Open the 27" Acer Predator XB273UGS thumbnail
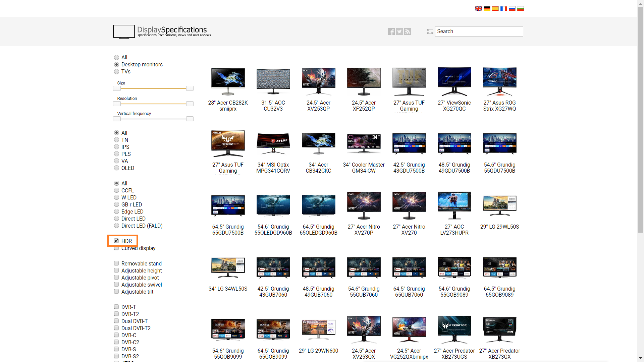This screenshot has height=362, width=644. (454, 329)
